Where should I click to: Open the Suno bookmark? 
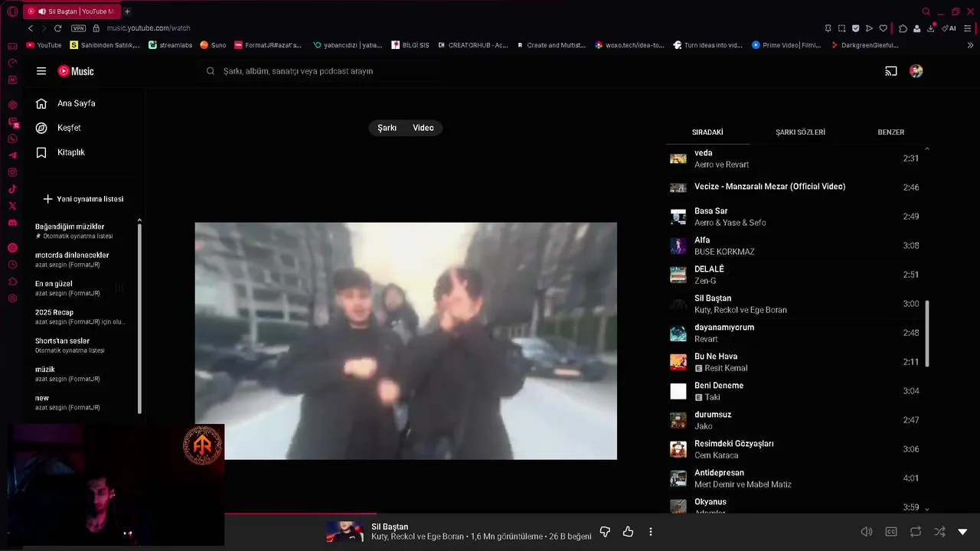coord(213,45)
